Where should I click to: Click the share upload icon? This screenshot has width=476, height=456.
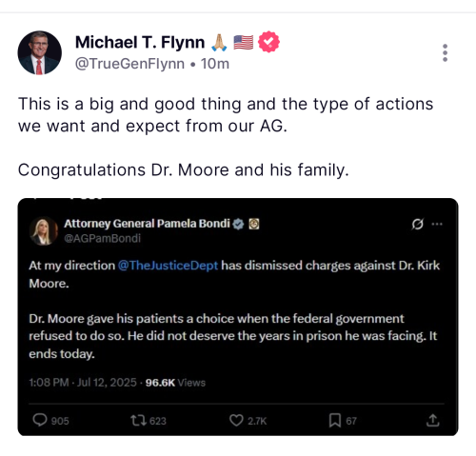coord(432,420)
